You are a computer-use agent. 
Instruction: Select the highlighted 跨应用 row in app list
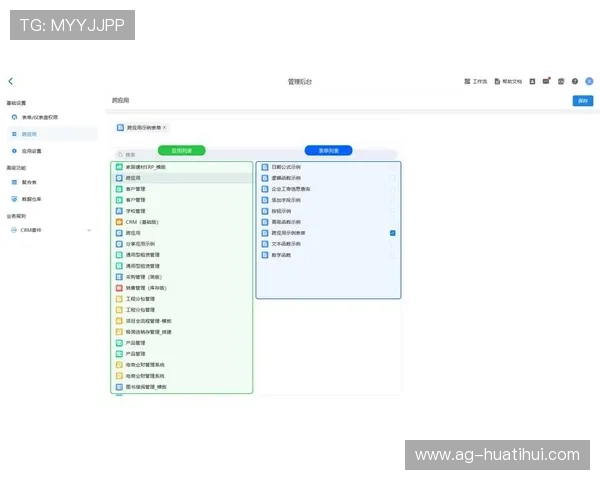click(182, 178)
